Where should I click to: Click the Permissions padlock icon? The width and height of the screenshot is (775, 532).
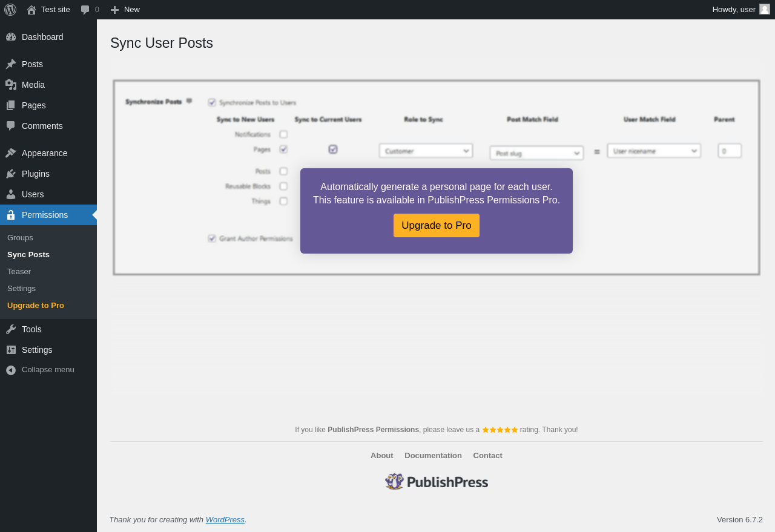pyautogui.click(x=11, y=215)
